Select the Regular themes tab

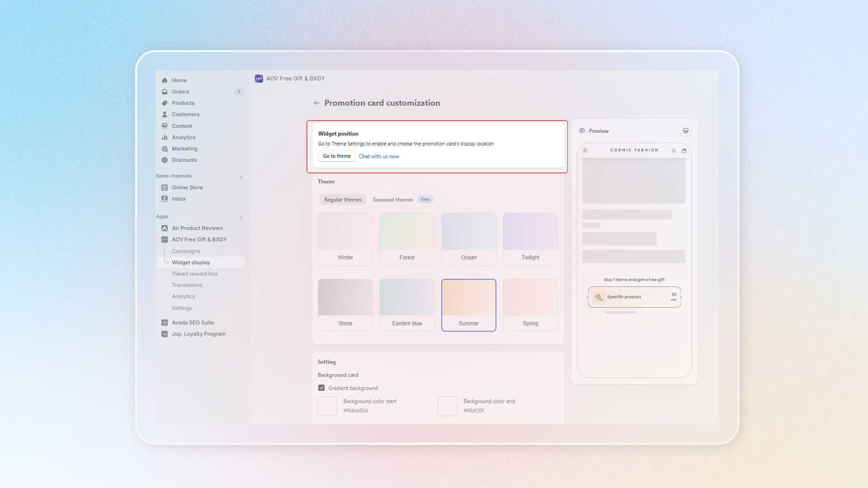tap(343, 199)
